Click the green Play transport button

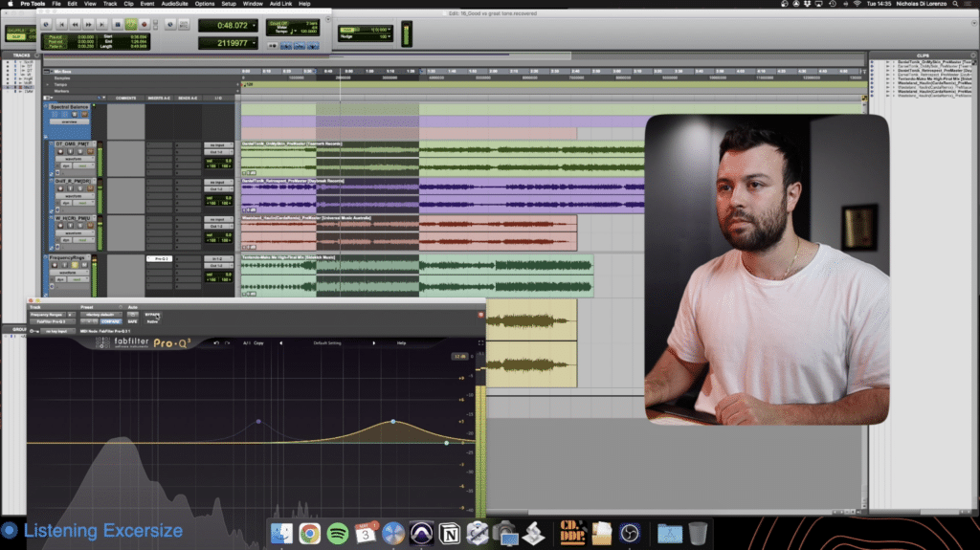130,24
